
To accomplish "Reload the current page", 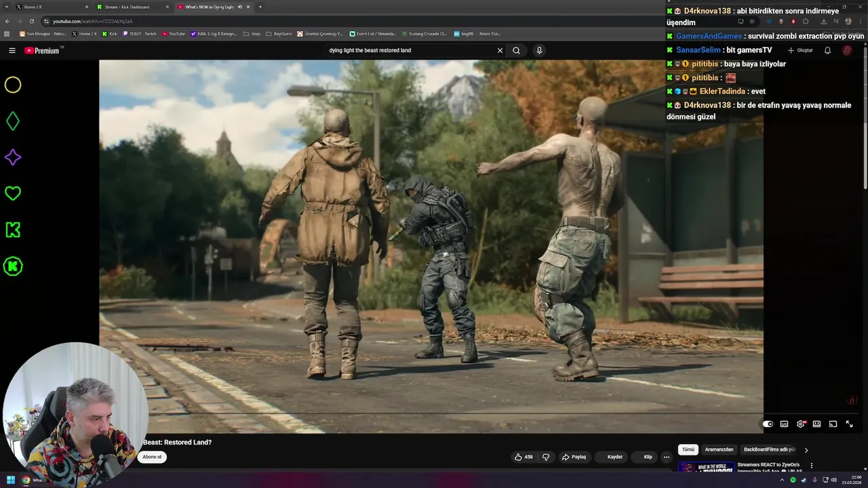I will [x=33, y=21].
